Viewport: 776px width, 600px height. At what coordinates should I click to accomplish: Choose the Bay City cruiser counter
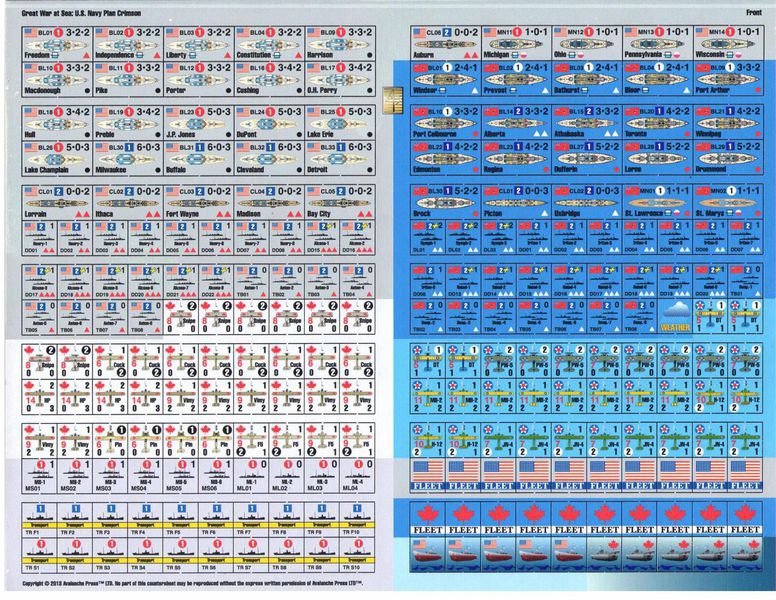tap(340, 202)
